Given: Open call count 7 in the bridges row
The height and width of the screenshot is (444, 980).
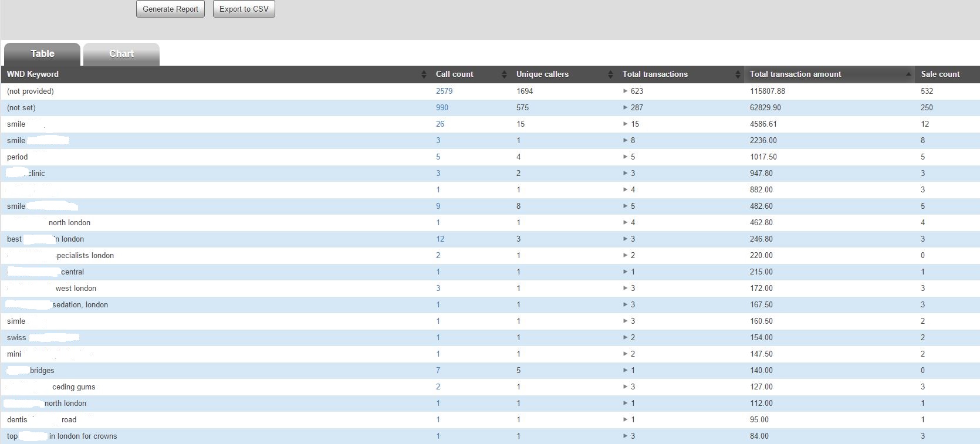Looking at the screenshot, I should pos(438,370).
